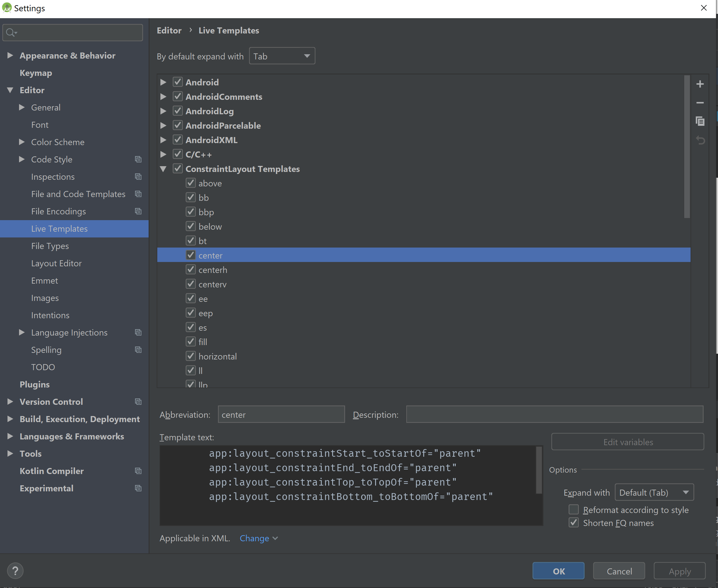This screenshot has width=718, height=588.
Task: Expand the AndroidXML template group arrow
Action: coord(163,140)
